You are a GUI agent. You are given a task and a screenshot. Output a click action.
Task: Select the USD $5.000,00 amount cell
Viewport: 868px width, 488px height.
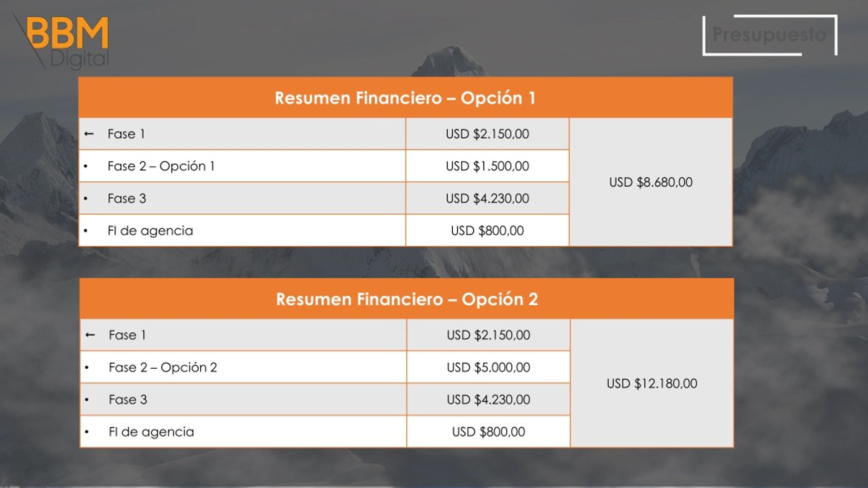point(488,367)
